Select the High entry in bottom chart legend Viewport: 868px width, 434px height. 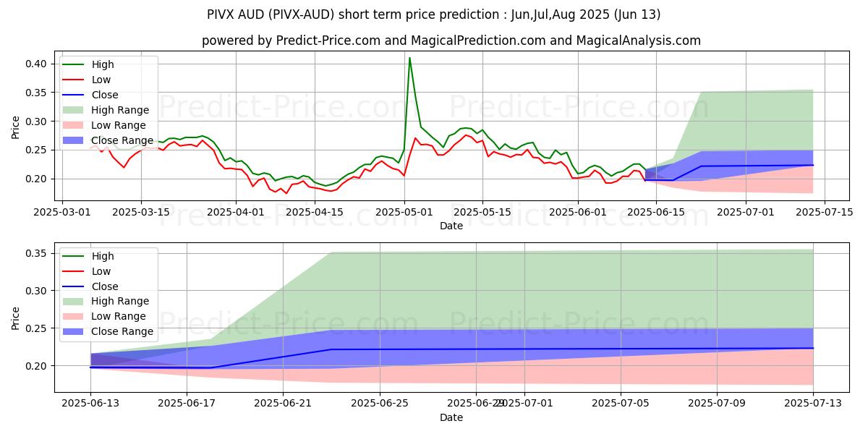point(103,256)
